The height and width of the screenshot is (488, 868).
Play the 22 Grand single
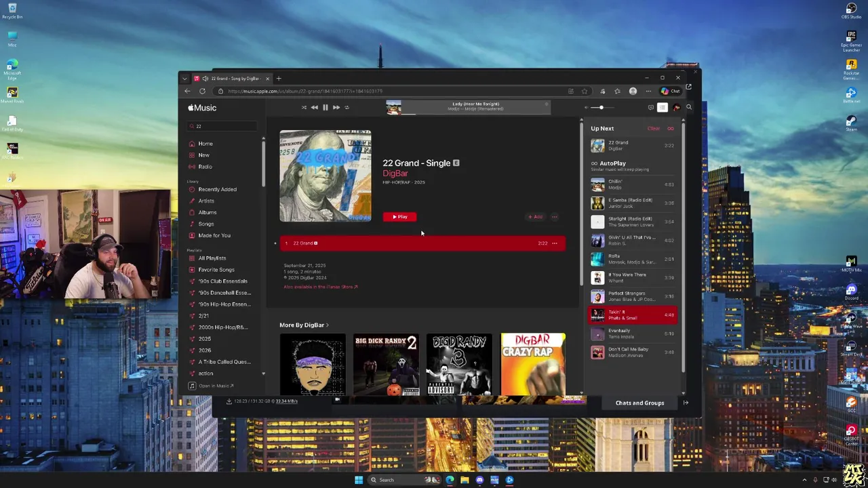(399, 217)
